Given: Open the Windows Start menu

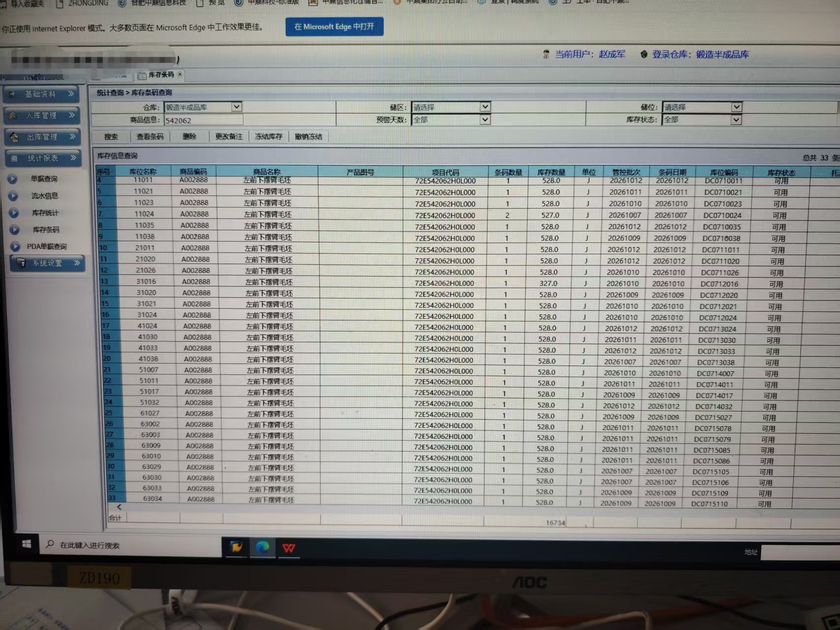Looking at the screenshot, I should tap(27, 544).
